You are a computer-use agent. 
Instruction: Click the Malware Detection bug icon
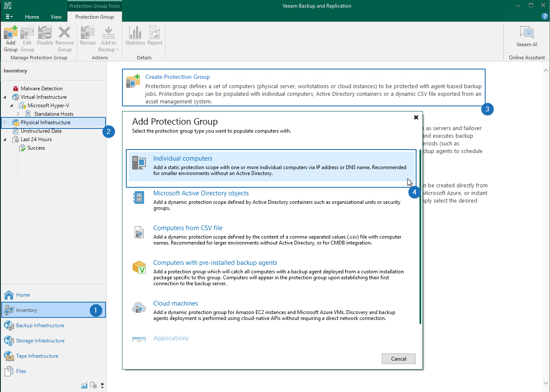16,89
